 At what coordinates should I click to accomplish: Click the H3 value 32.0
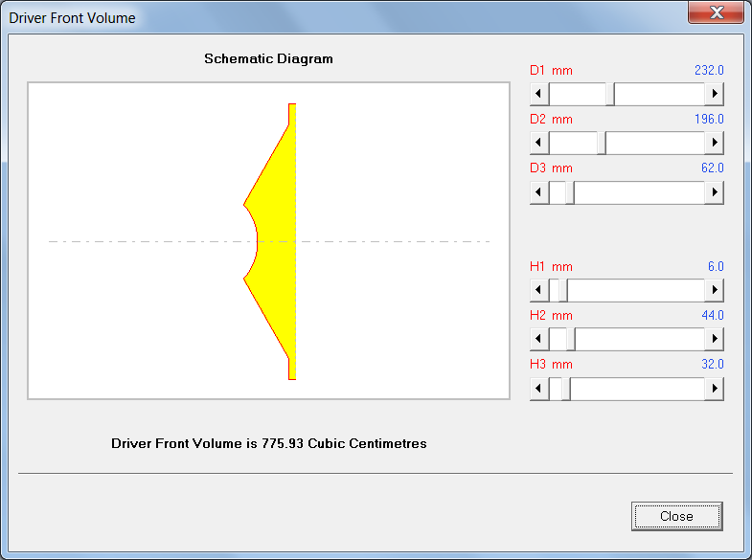tap(712, 365)
